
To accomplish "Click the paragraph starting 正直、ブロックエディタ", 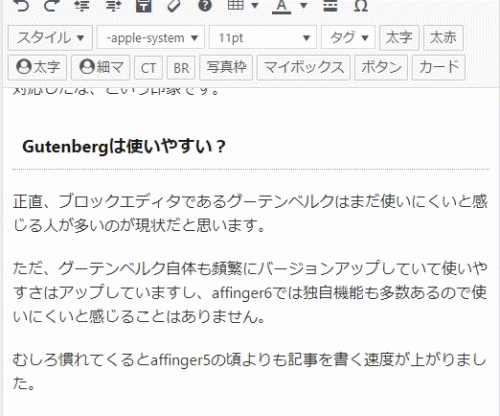I will pos(251,213).
